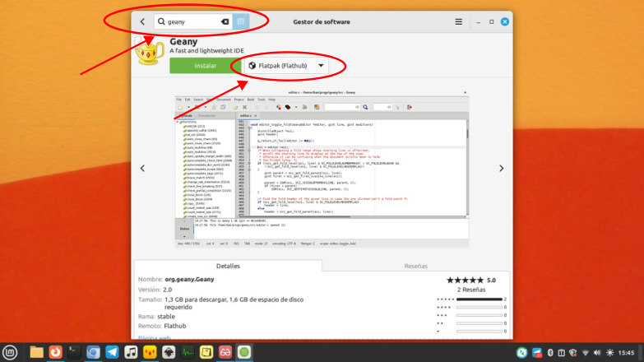The width and height of the screenshot is (644, 362).
Task: Open the sticky notes taskbar icon
Action: [206, 352]
